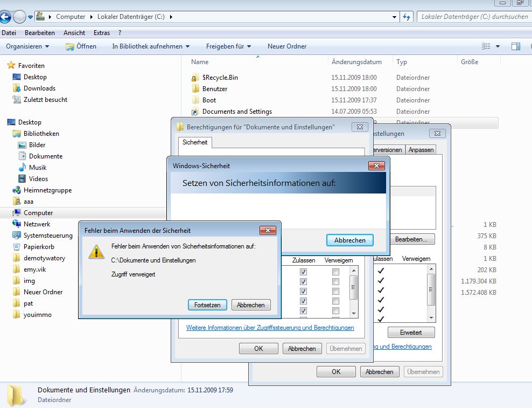Click the refresh button beside address bar
This screenshot has height=408, width=532.
(x=406, y=17)
